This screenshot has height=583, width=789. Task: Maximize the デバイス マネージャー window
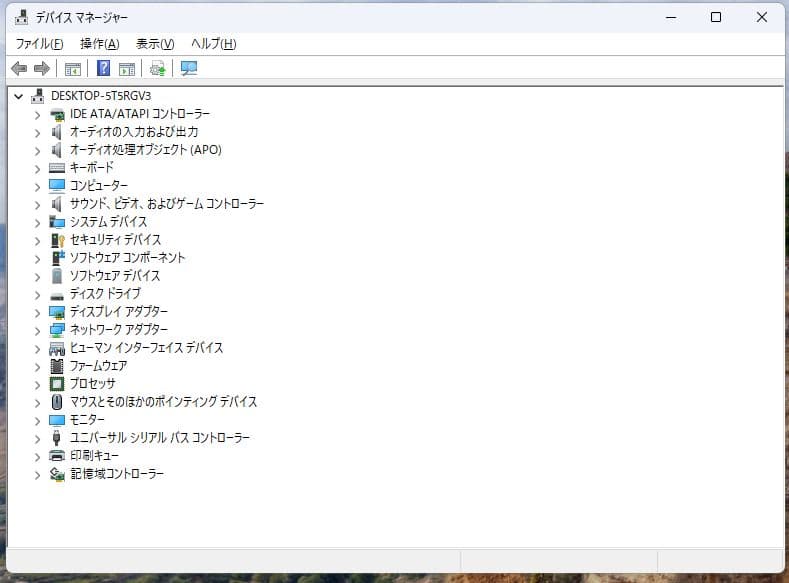716,17
